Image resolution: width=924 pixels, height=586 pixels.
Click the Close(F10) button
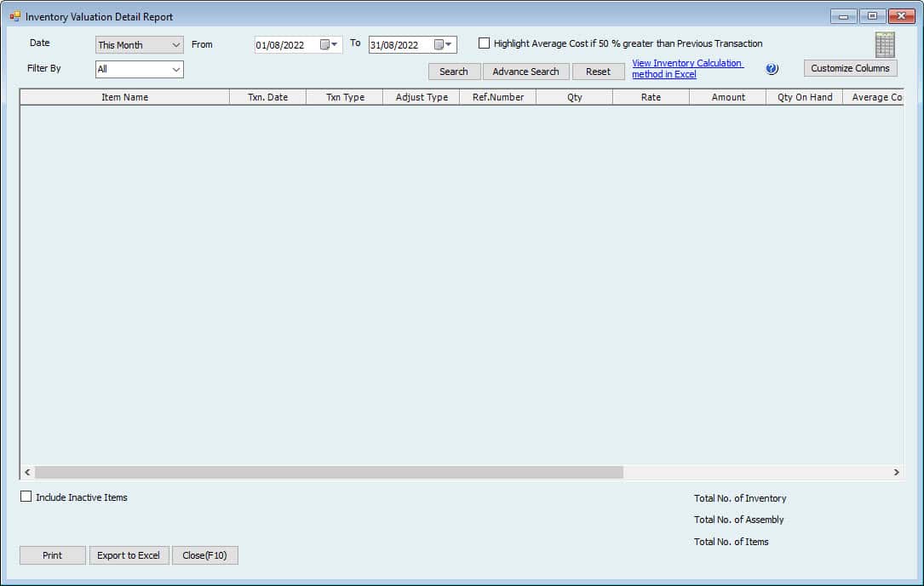coord(204,555)
